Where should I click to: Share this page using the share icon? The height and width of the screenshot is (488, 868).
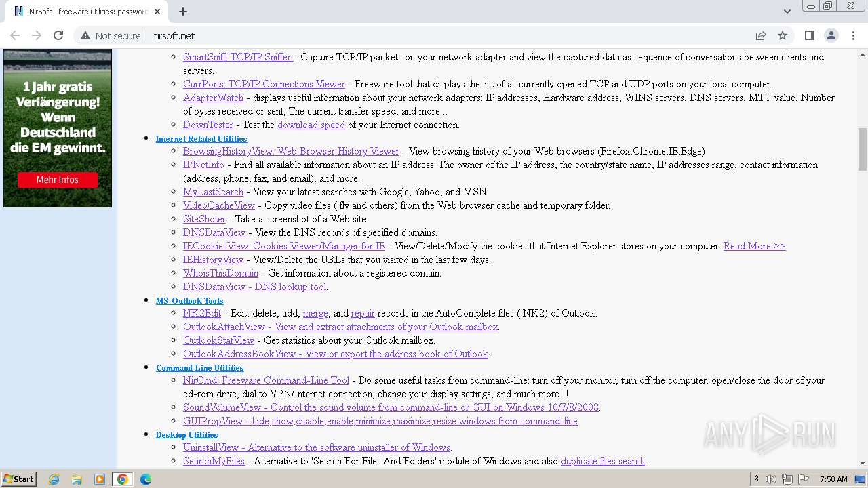[761, 35]
